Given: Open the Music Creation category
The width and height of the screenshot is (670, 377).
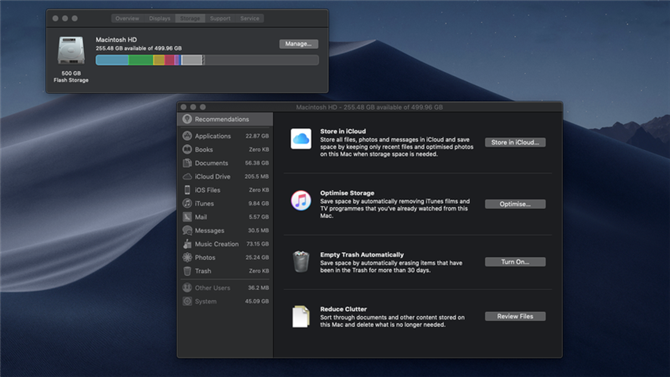Looking at the screenshot, I should pos(225,244).
